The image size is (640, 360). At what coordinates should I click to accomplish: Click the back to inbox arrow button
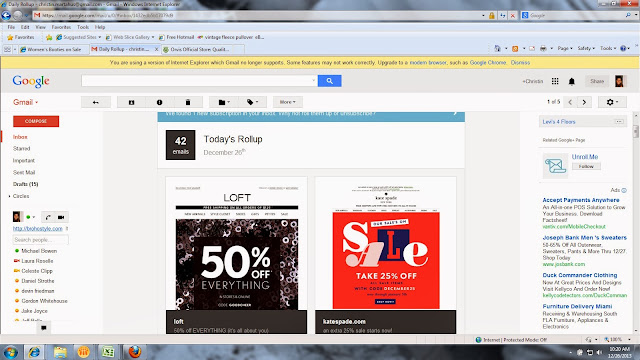[x=96, y=102]
